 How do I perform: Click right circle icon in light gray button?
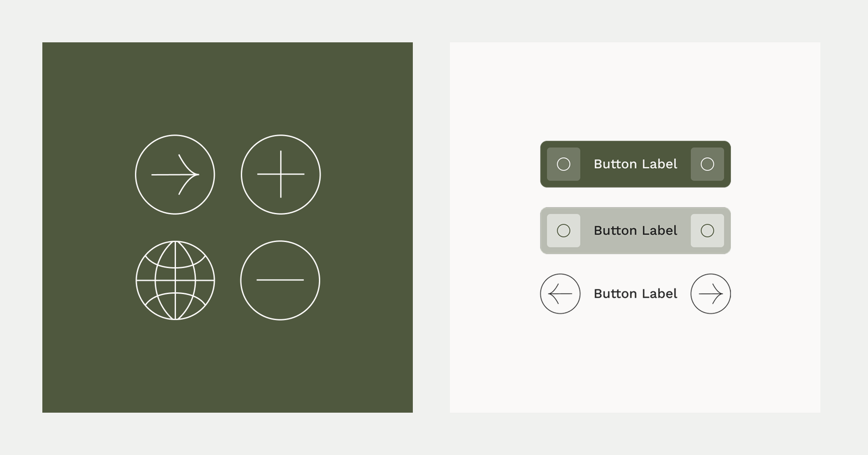(707, 231)
